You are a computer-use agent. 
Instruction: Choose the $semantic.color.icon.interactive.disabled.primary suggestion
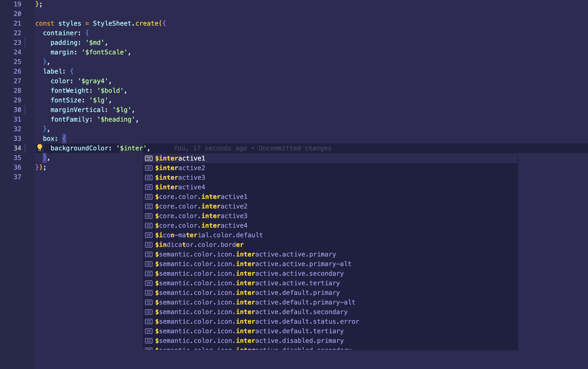[x=249, y=340]
